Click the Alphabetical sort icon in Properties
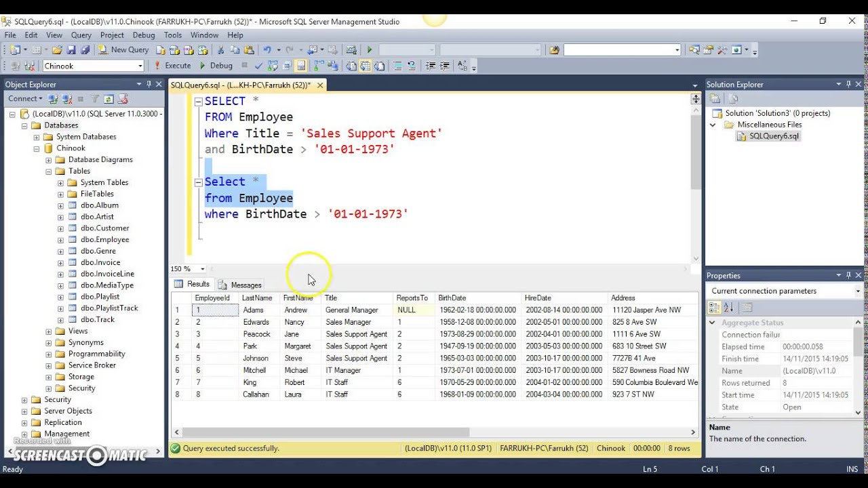The width and height of the screenshot is (868, 488). click(x=729, y=308)
